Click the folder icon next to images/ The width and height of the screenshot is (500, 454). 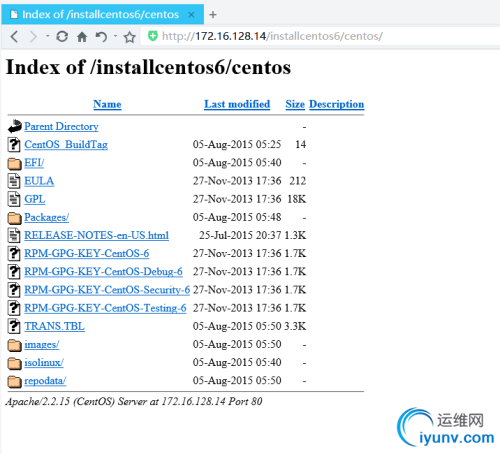click(14, 345)
